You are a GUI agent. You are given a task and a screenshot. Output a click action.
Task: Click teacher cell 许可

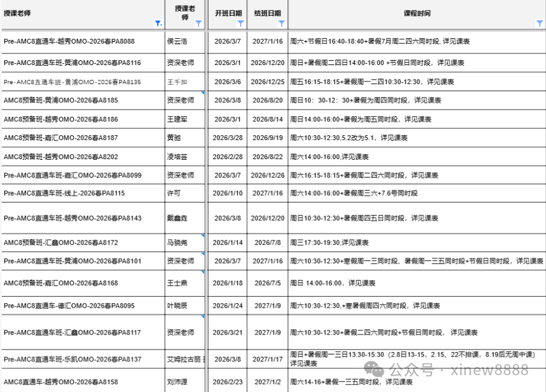coord(174,193)
